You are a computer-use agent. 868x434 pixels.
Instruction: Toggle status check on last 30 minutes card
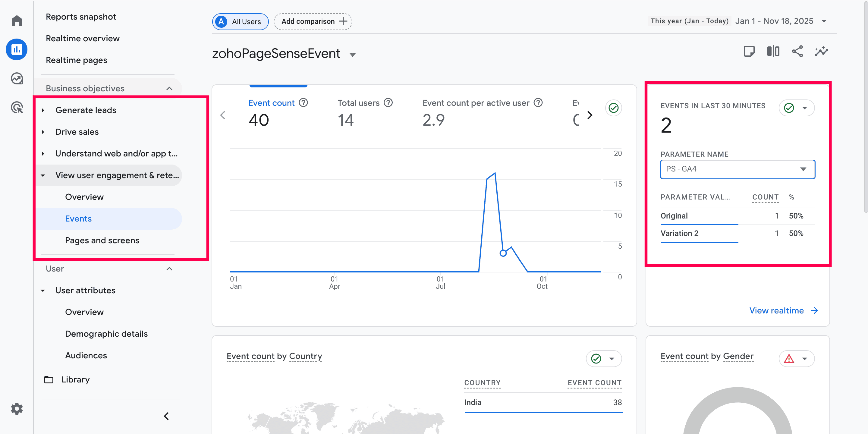789,108
